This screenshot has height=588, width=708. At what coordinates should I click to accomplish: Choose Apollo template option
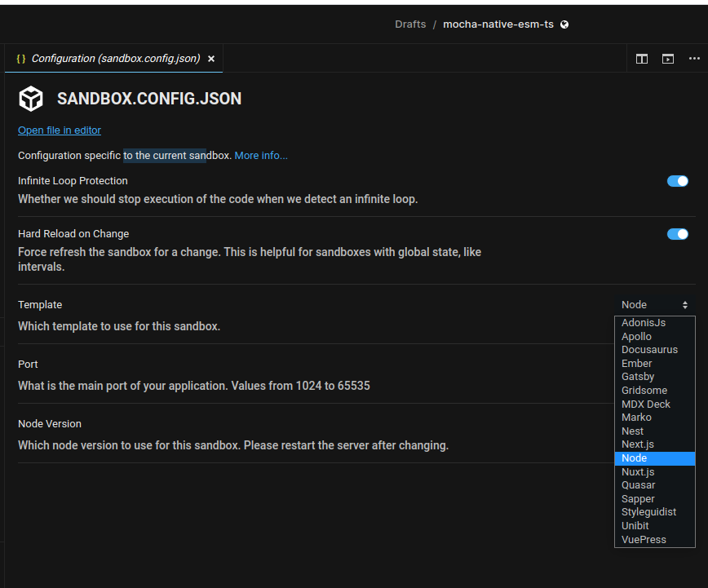654,337
